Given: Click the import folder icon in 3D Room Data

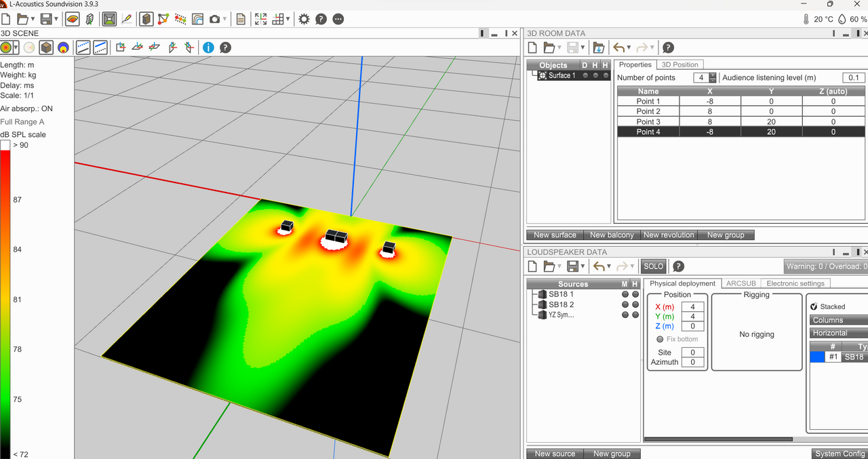Looking at the screenshot, I should (x=598, y=47).
